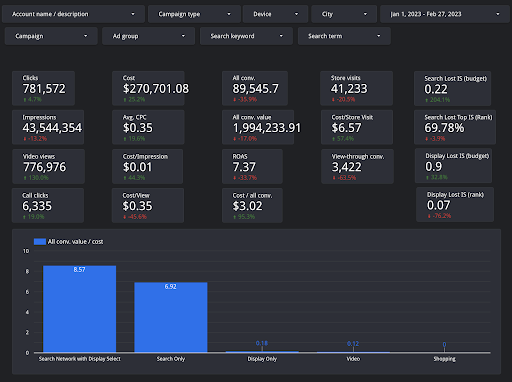Click the blue All conv. value / cost legend swatch
This screenshot has height=382, width=512.
[40, 242]
